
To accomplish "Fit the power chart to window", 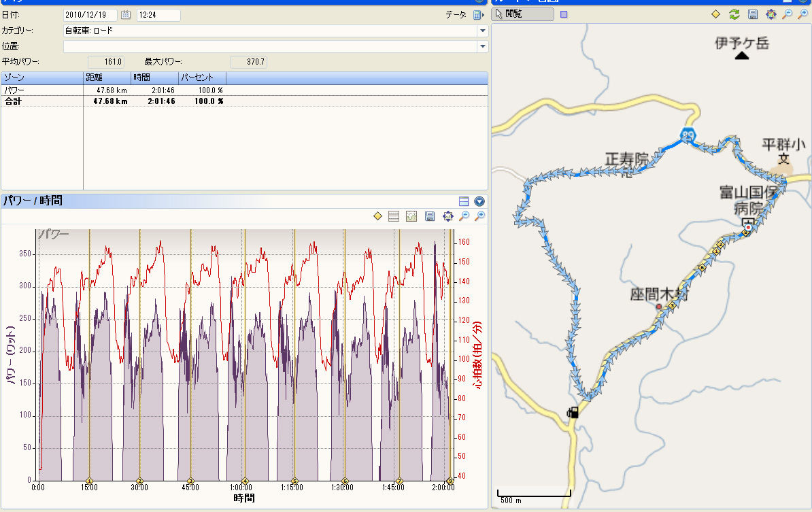I will pyautogui.click(x=447, y=216).
